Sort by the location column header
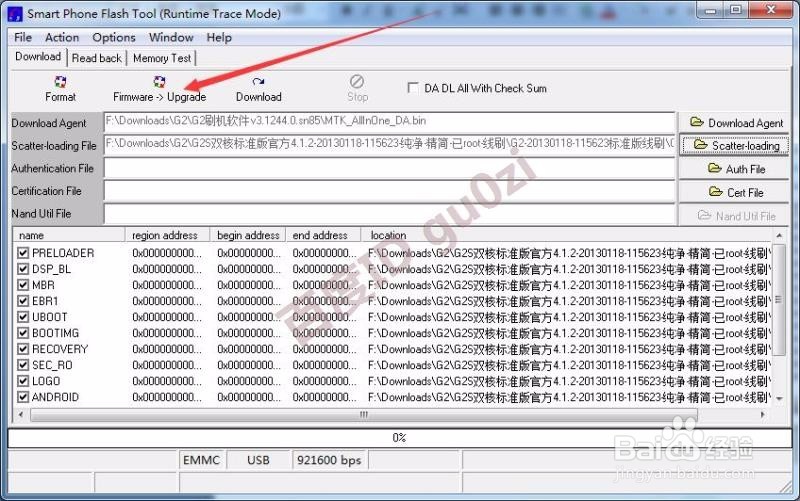This screenshot has height=501, width=800. coord(566,235)
